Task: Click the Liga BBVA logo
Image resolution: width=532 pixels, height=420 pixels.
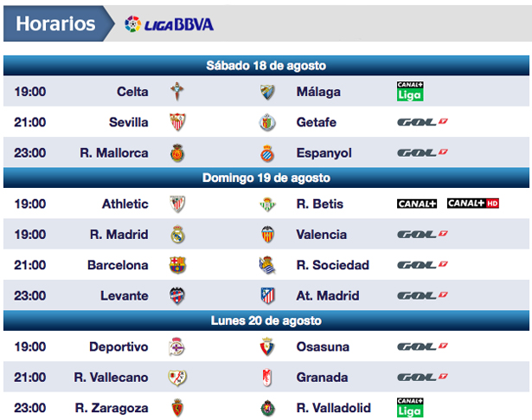Action: (x=168, y=23)
